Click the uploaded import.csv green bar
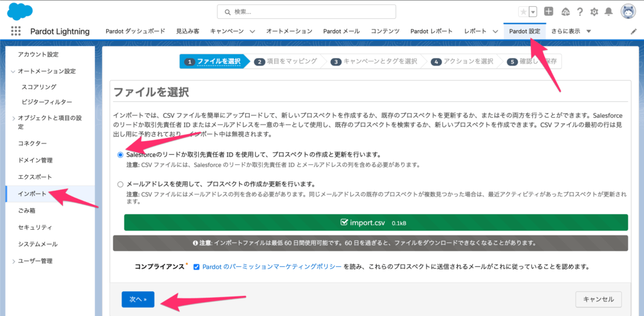 tap(376, 222)
